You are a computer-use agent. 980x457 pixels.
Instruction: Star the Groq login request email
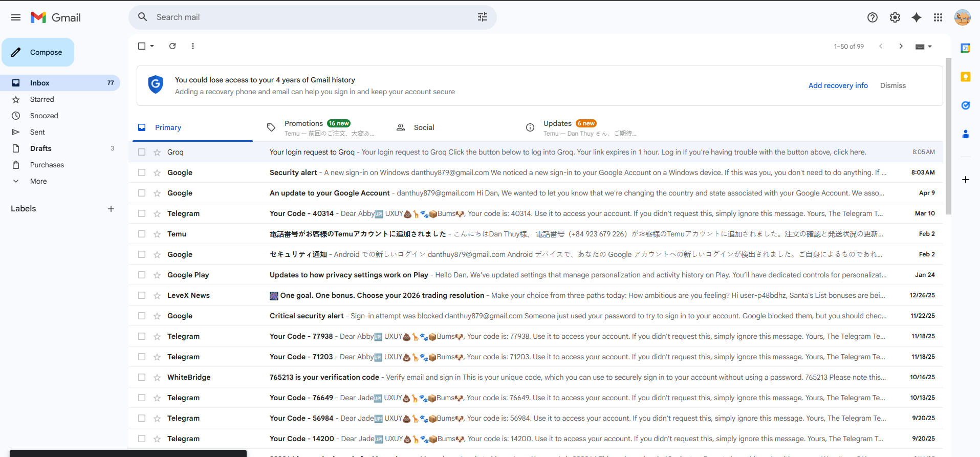[157, 152]
